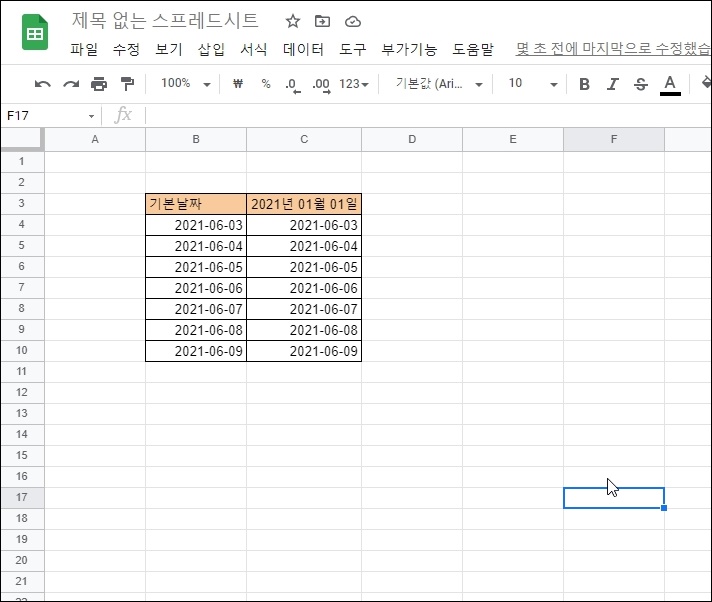This screenshot has height=602, width=712.
Task: Open the 도움말 menu
Action: [x=473, y=49]
